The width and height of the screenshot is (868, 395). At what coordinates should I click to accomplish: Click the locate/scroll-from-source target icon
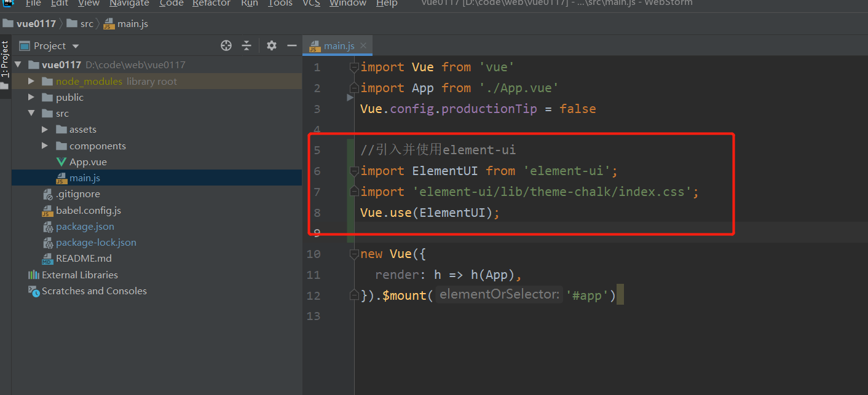(226, 45)
